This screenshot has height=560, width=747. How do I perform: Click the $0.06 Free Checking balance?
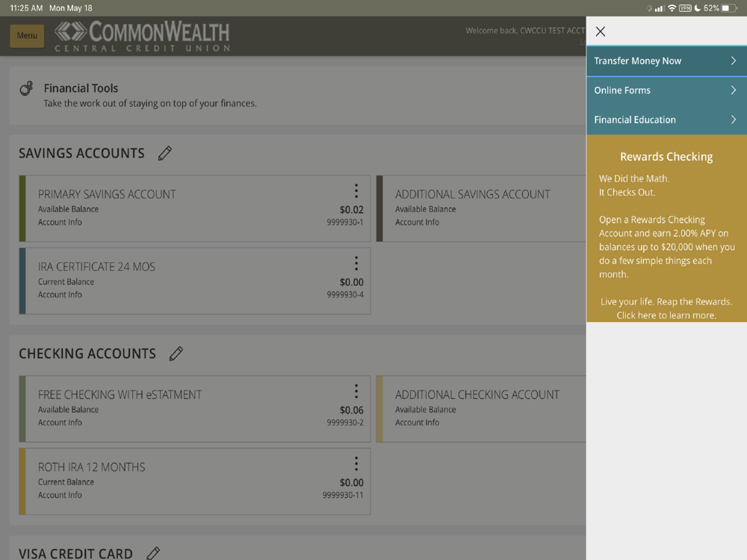352,411
